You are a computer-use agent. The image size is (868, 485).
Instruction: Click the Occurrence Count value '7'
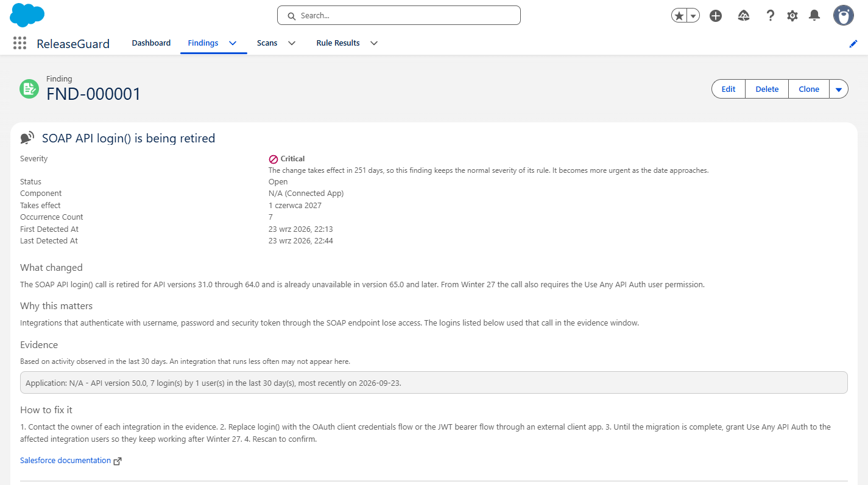point(270,217)
